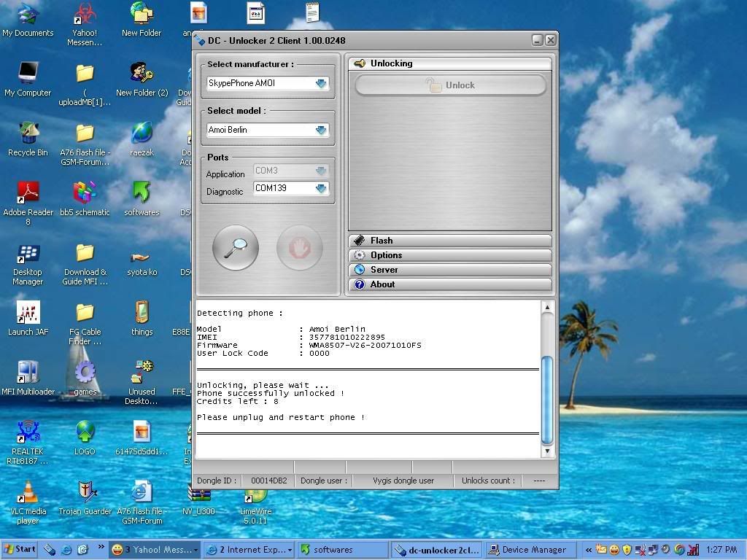Screen dimensions: 747x560
Task: Select the NV_U300 desktop icon
Action: pyautogui.click(x=198, y=502)
